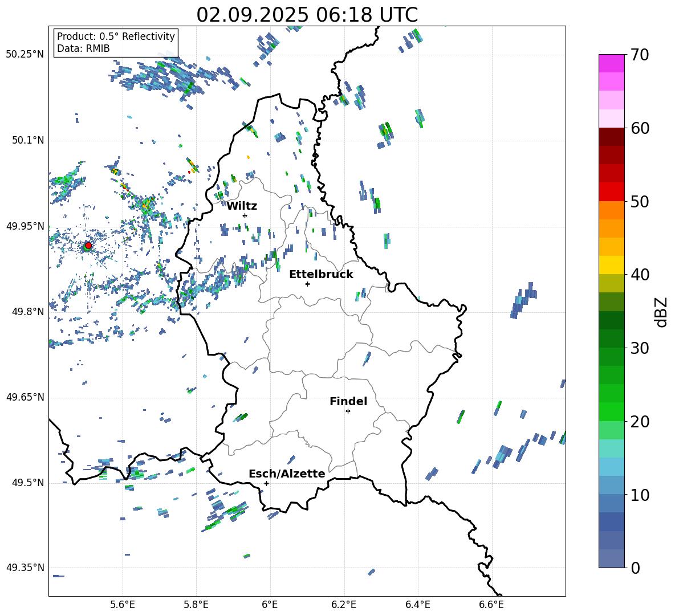Click the slate blue swatch just above 0
The height and width of the screenshot is (616, 675).
[611, 558]
